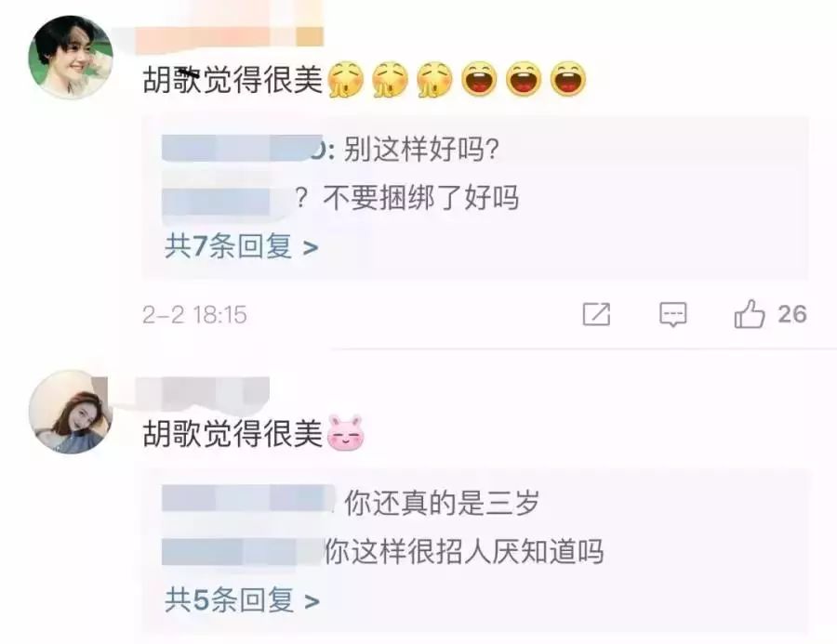The height and width of the screenshot is (644, 837).
Task: Tap the second comment's blurred username
Action: point(203,394)
